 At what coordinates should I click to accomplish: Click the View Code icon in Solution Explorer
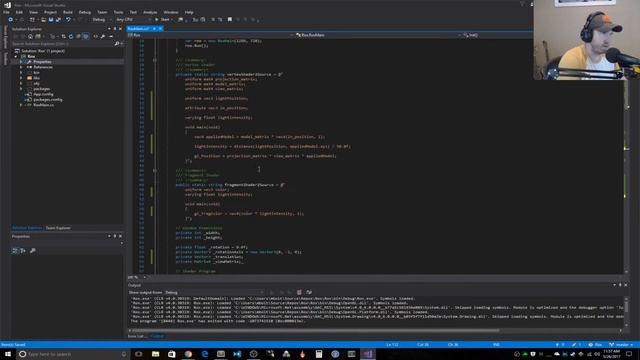96,36
